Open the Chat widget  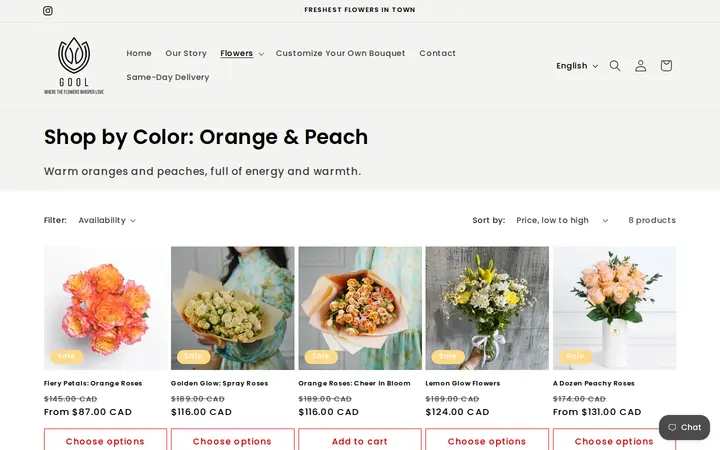tap(684, 428)
